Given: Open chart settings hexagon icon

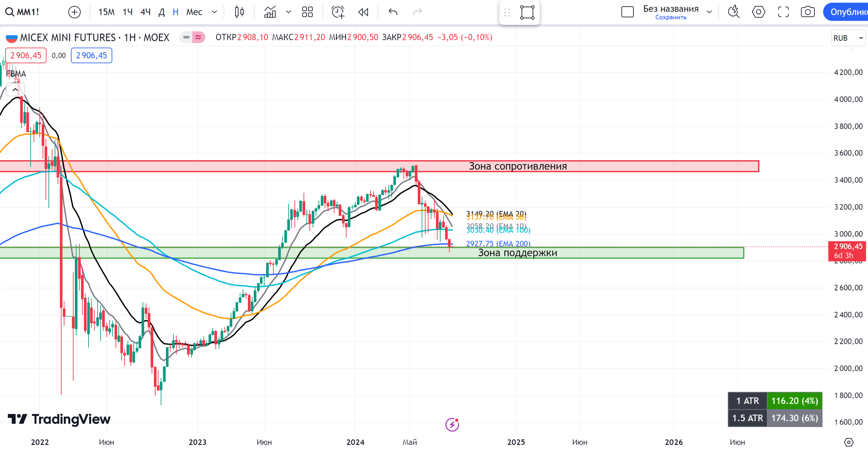Looking at the screenshot, I should 758,12.
